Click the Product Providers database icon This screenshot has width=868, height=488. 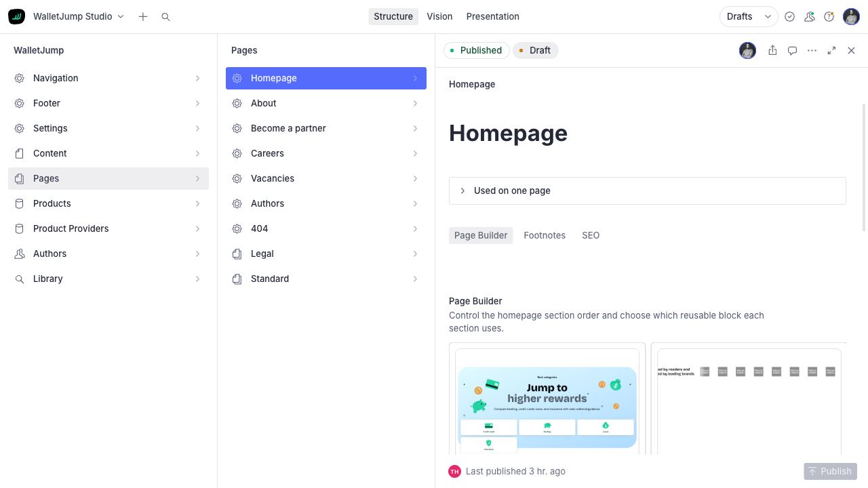point(19,228)
